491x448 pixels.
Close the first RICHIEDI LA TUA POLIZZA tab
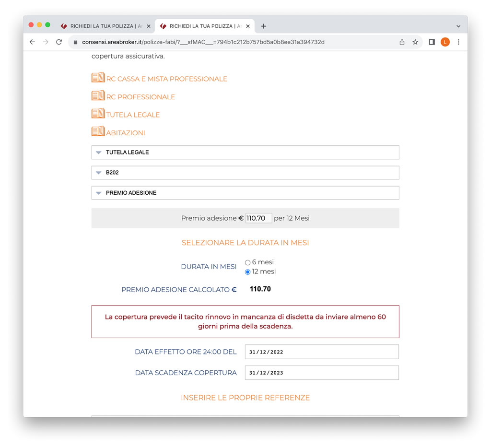tap(149, 26)
